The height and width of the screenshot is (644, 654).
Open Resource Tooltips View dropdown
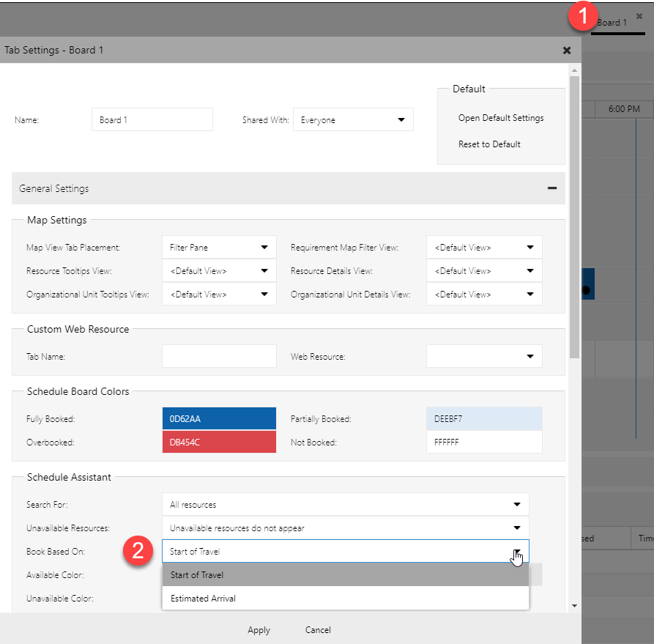coord(219,271)
